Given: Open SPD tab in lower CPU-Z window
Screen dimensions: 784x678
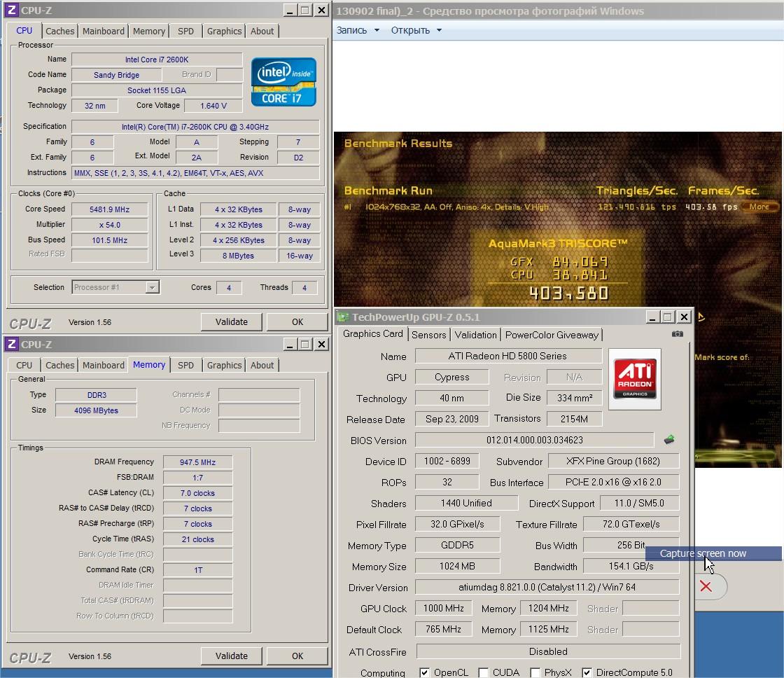Looking at the screenshot, I should click(x=185, y=366).
